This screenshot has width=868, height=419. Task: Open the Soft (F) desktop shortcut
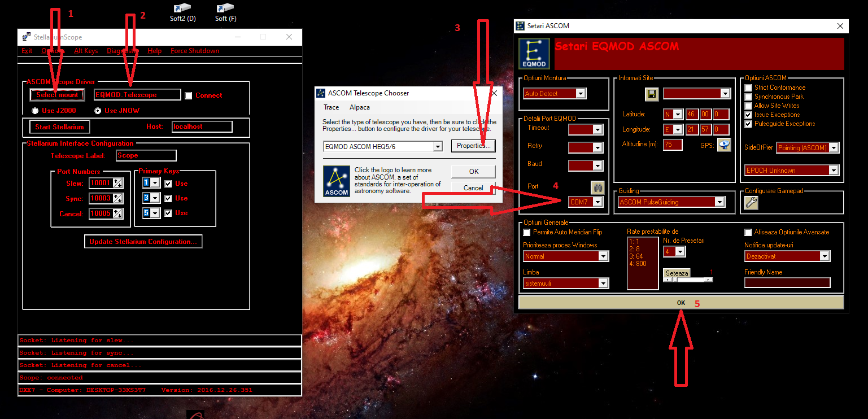pos(225,12)
